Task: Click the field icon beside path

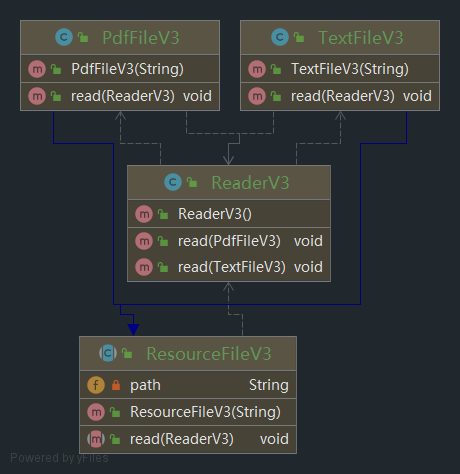Action: (96, 385)
